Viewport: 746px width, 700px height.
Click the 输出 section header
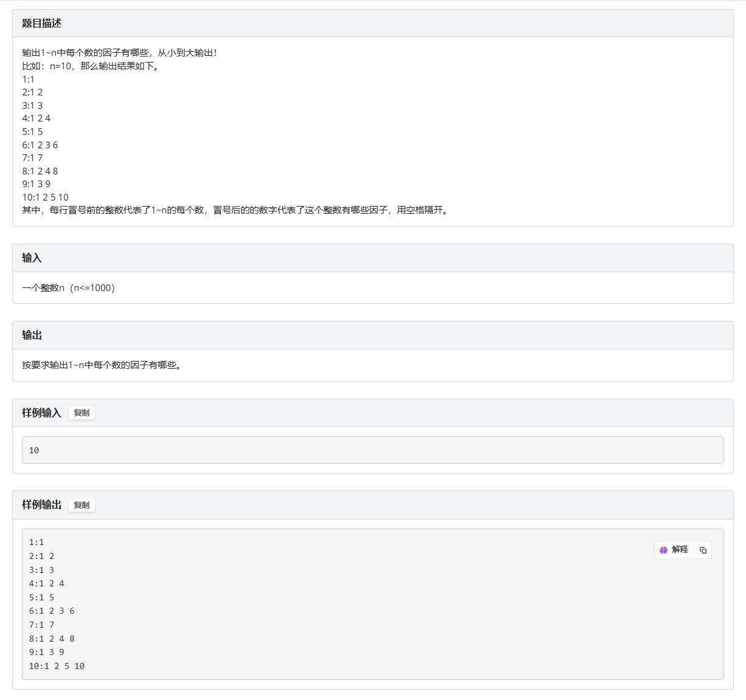tap(32, 335)
